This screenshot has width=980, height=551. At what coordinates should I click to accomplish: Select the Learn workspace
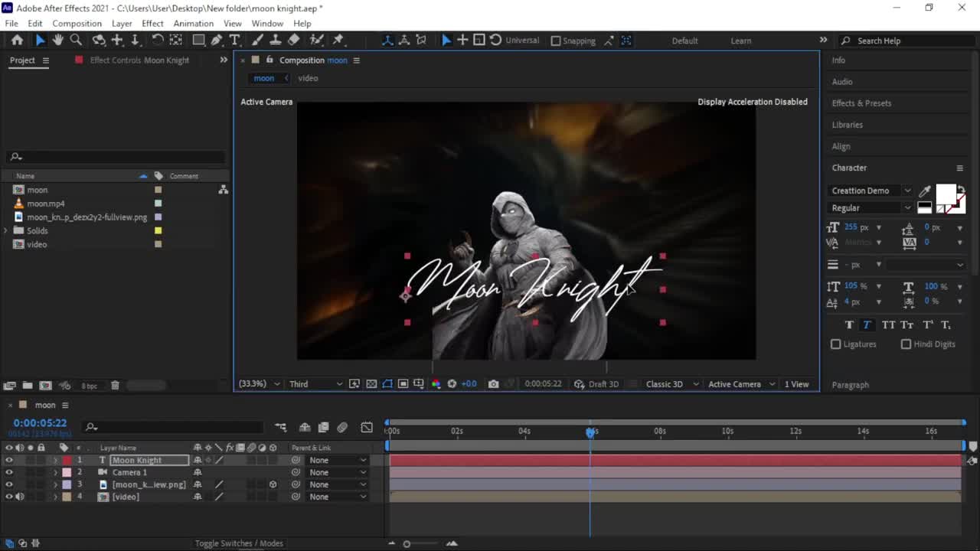point(740,41)
